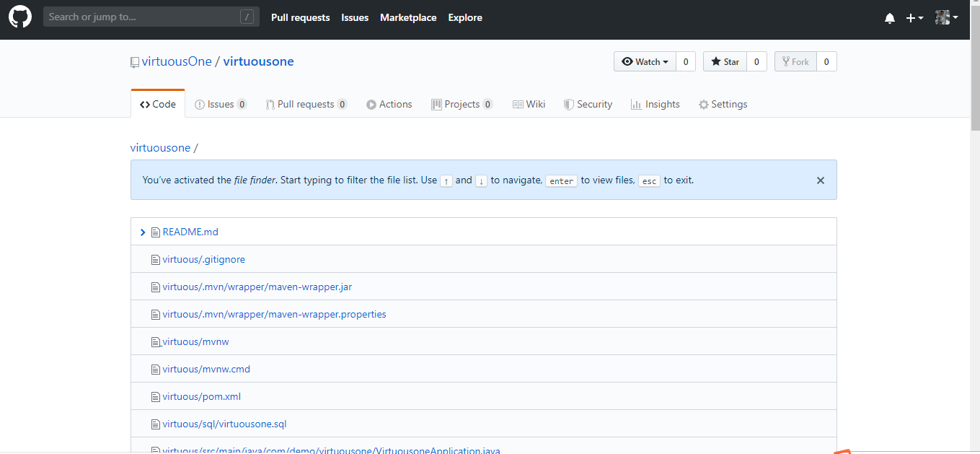Select the Code tab
980x454 pixels.
pyautogui.click(x=158, y=104)
